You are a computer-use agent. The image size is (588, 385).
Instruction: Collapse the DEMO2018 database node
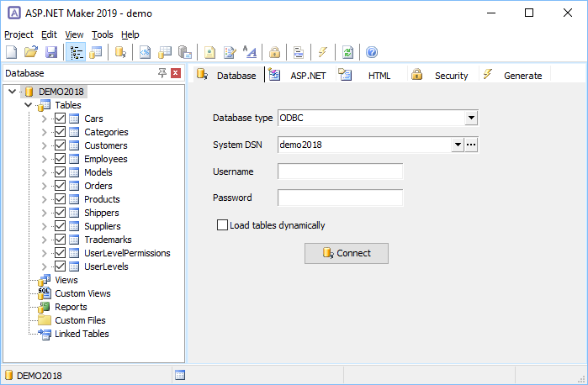(x=12, y=92)
